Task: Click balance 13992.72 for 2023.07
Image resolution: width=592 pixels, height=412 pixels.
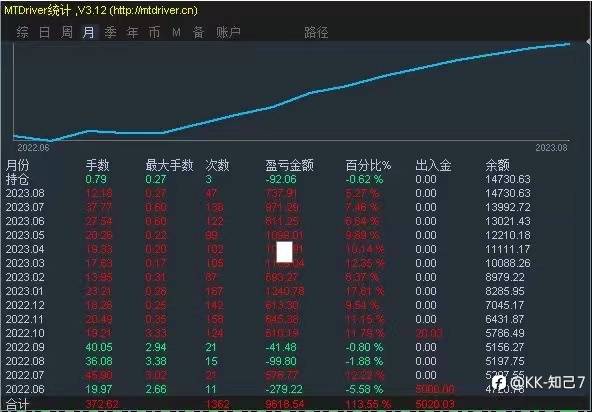Action: click(x=508, y=207)
